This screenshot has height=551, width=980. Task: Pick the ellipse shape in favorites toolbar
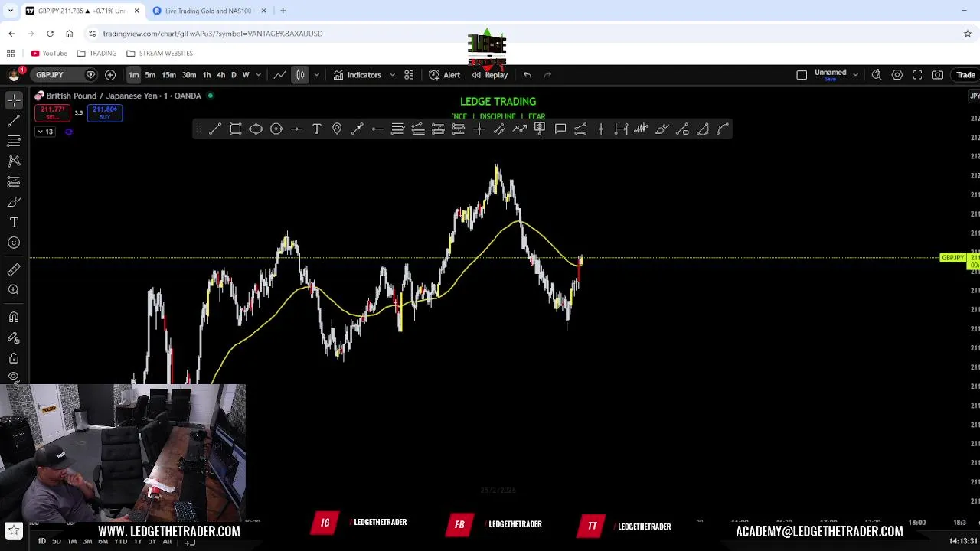click(256, 129)
